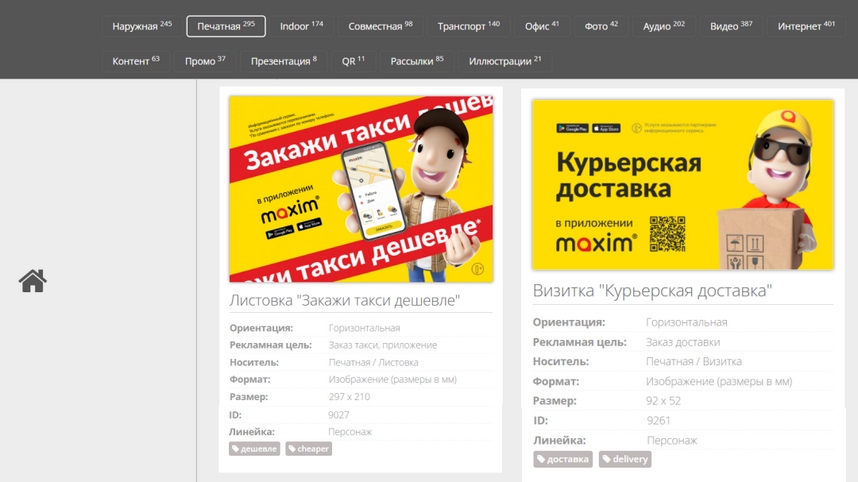
Task: Open the Презентация category
Action: (x=283, y=61)
